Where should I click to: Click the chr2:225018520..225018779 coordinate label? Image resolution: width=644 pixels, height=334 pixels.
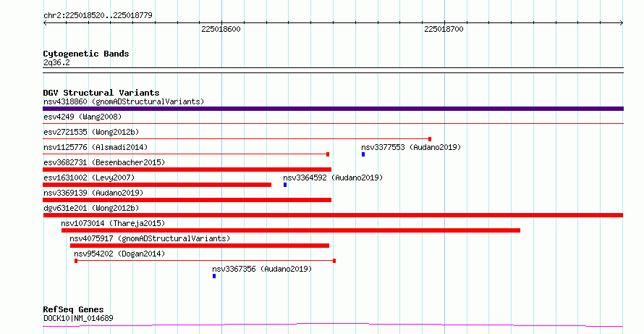pos(98,16)
